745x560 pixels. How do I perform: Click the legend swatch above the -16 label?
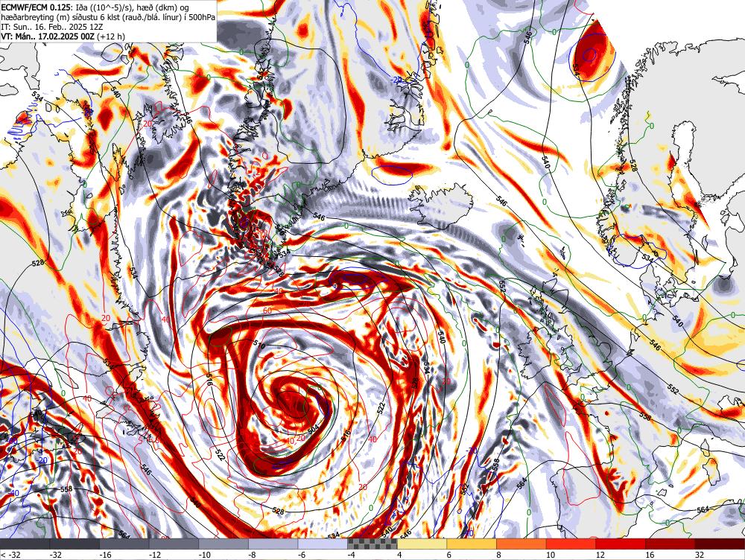(124, 544)
